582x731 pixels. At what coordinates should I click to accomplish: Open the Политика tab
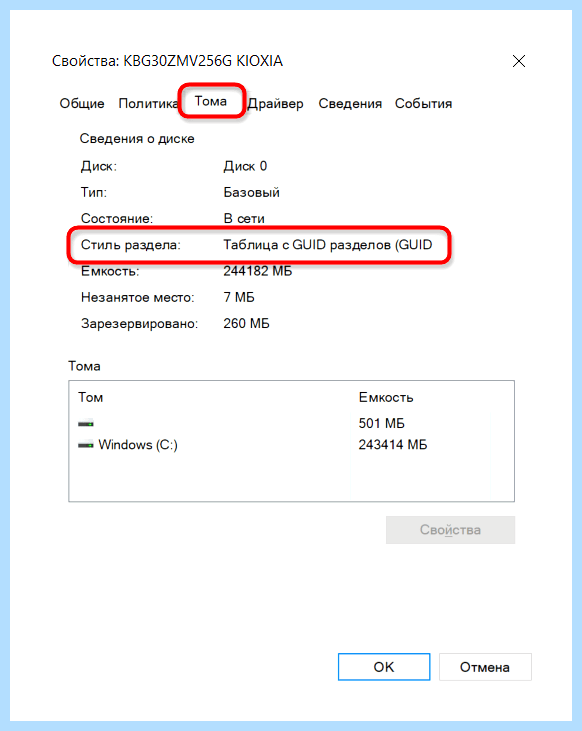[x=148, y=103]
